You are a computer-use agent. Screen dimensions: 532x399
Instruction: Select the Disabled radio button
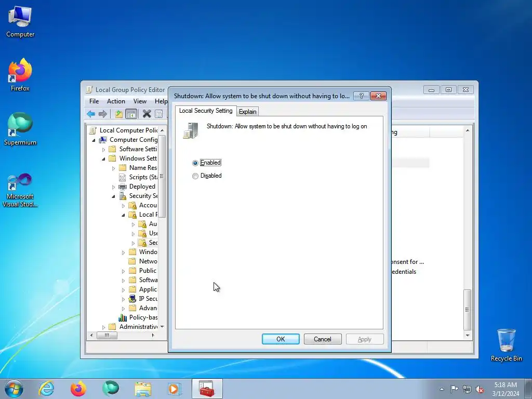pos(195,176)
